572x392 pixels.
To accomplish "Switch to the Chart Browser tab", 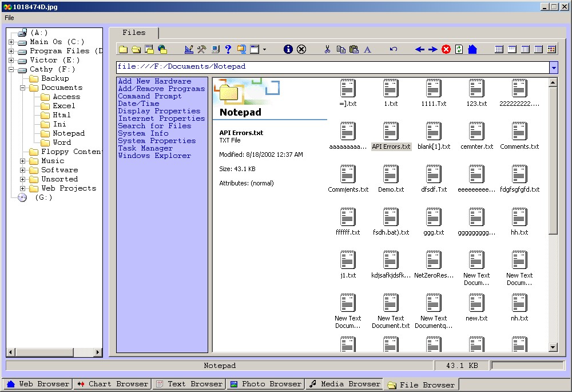I will (x=113, y=384).
